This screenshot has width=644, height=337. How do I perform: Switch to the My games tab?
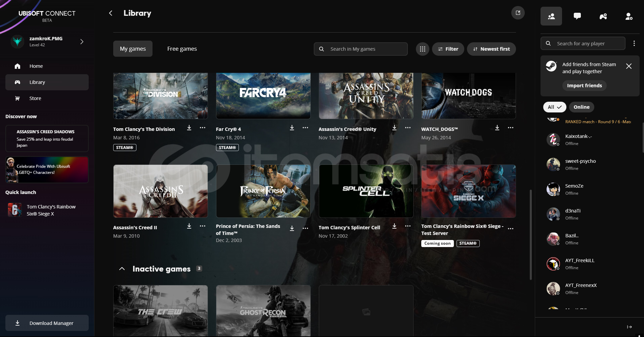pos(133,49)
